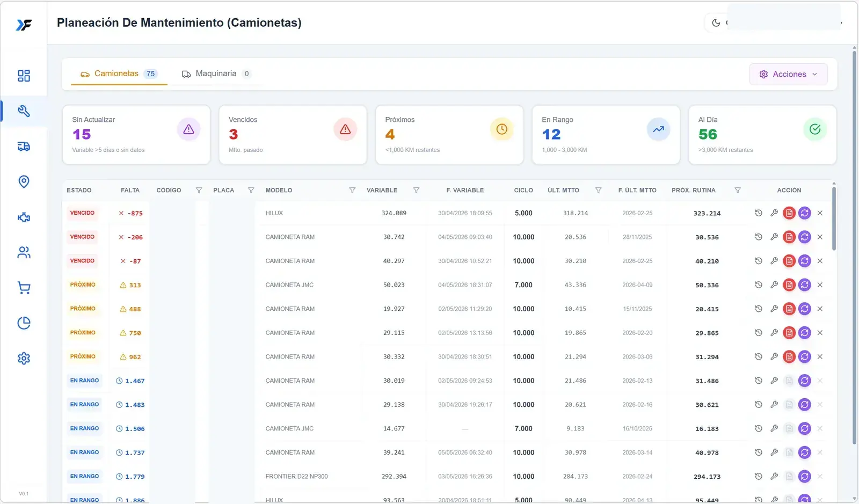Image resolution: width=859 pixels, height=504 pixels.
Task: Click X icon in HILUX 324.089 row
Action: [820, 213]
